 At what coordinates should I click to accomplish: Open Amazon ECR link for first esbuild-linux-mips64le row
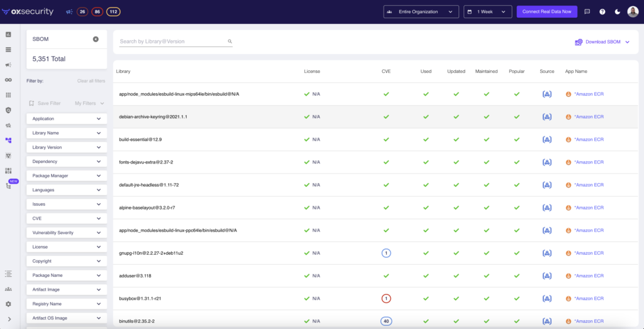point(589,94)
